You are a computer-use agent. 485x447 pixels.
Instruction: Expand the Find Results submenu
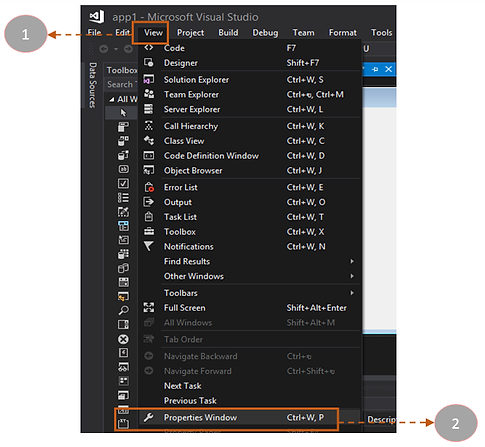point(352,261)
